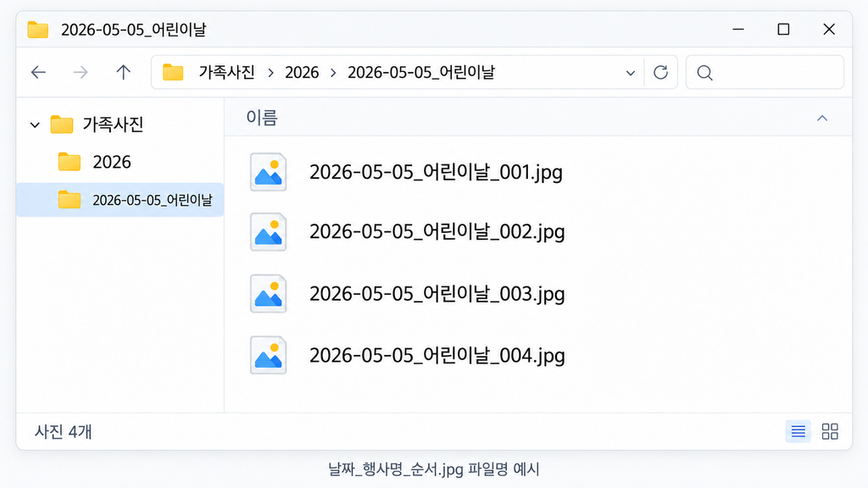Click status bar text 사진 4개
The height and width of the screenshot is (488, 868).
point(63,431)
